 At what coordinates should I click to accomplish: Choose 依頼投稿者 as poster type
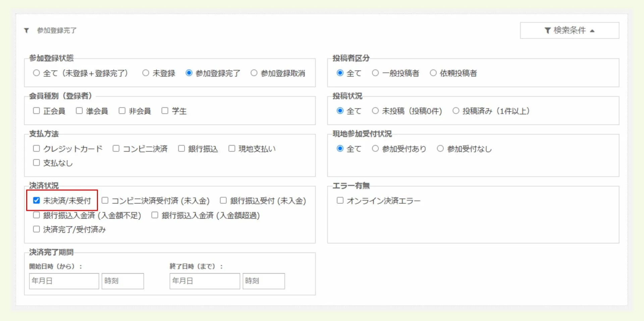point(433,73)
